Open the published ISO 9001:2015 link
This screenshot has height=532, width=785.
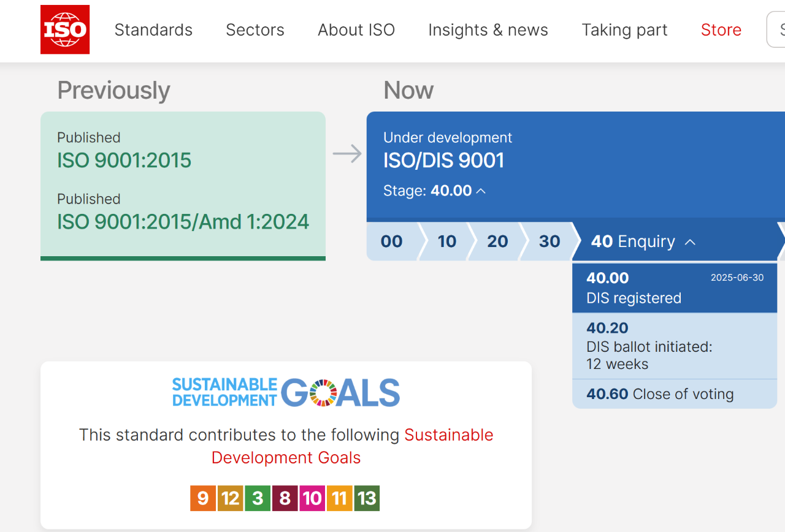point(124,160)
